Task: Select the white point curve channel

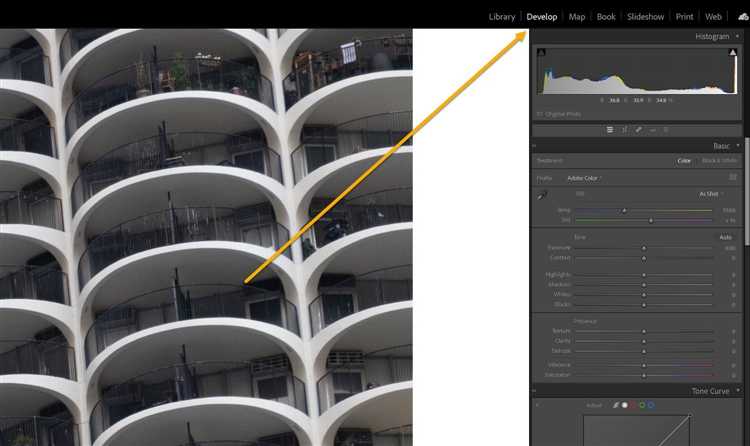Action: coord(625,405)
